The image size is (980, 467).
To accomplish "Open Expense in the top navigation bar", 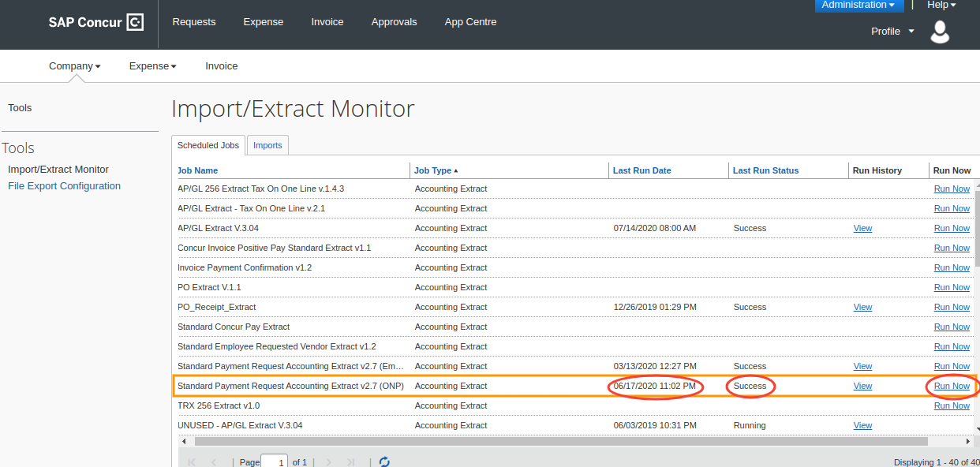I will point(264,22).
